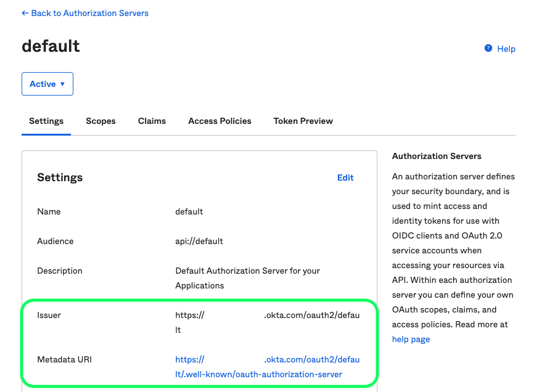Select the api://default Audience value

(x=200, y=241)
